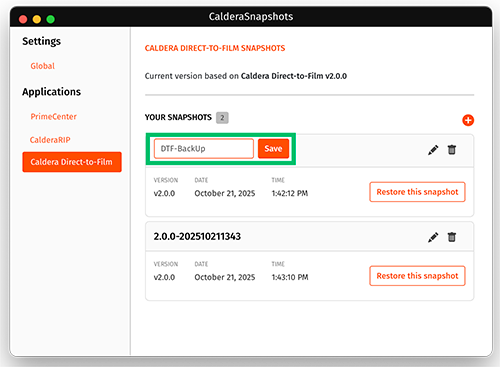
Task: Delete snapshot 2.0.0-202510211343 with trash icon
Action: click(x=452, y=237)
